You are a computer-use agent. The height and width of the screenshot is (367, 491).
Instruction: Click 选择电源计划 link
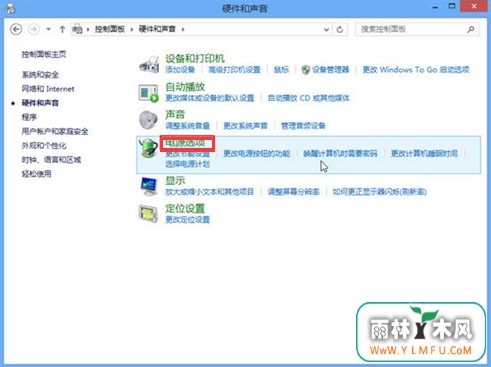click(188, 164)
